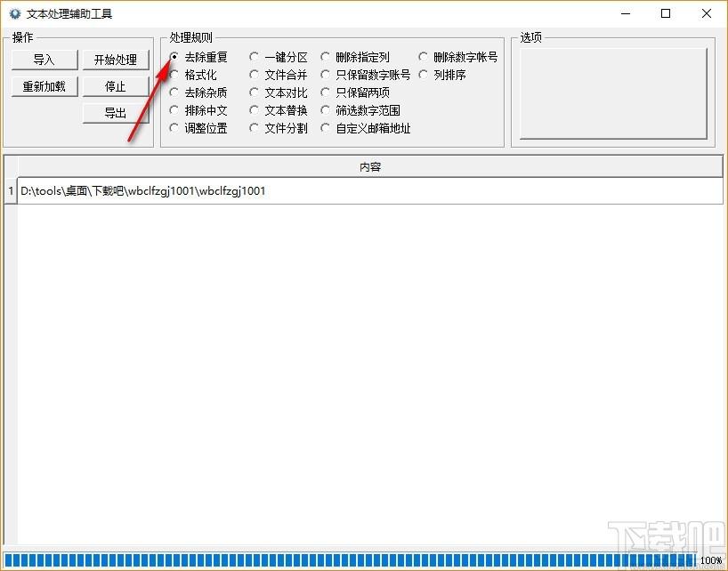The width and height of the screenshot is (728, 571).
Task: Pick the 只保留两项 radio button
Action: tap(355, 92)
